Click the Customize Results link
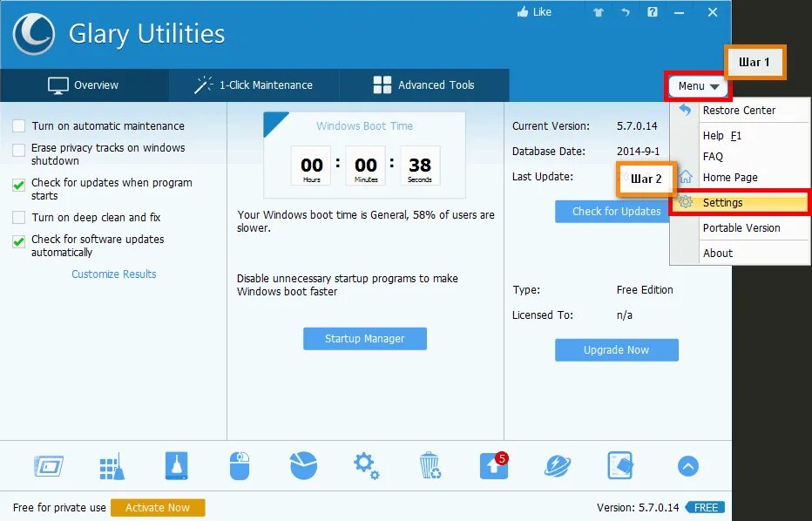 [114, 274]
